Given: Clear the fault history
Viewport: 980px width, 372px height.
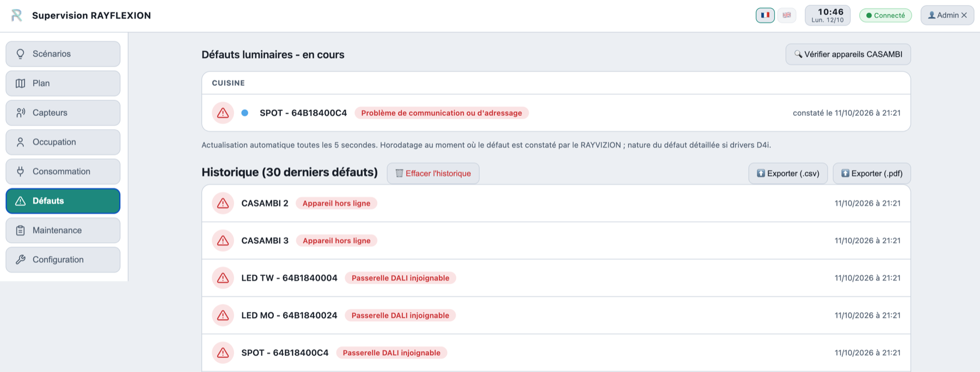Looking at the screenshot, I should pyautogui.click(x=433, y=173).
